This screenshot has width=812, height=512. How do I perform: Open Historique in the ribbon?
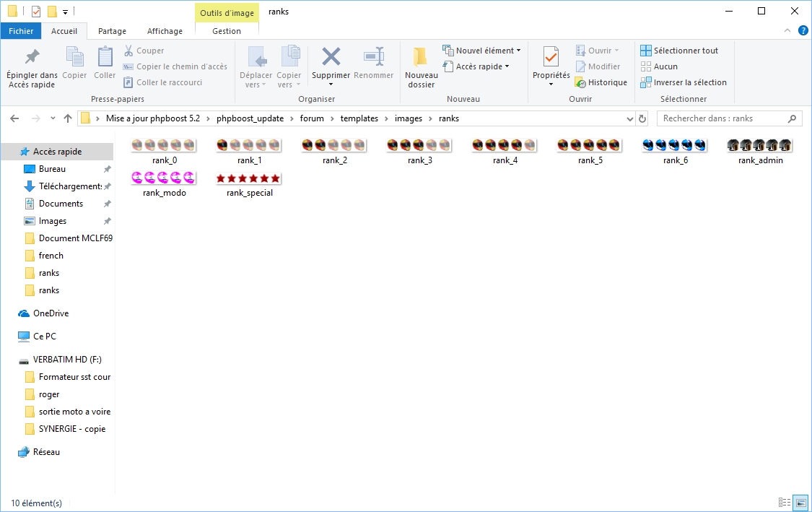click(x=601, y=82)
